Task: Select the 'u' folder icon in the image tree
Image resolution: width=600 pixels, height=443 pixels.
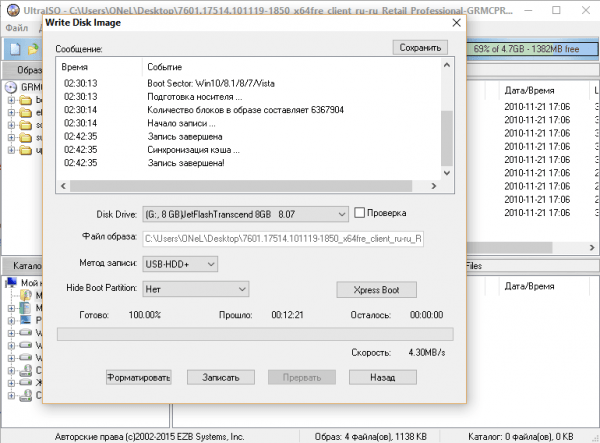Action: pos(26,150)
